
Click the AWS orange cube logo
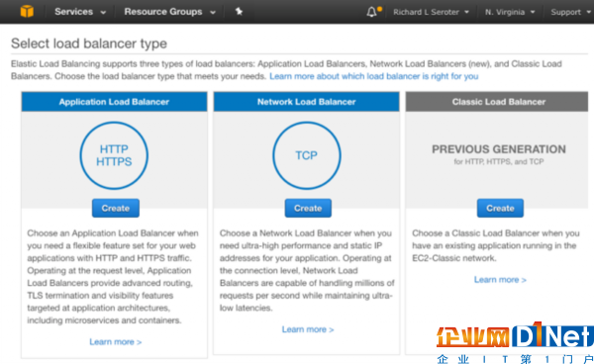click(27, 11)
